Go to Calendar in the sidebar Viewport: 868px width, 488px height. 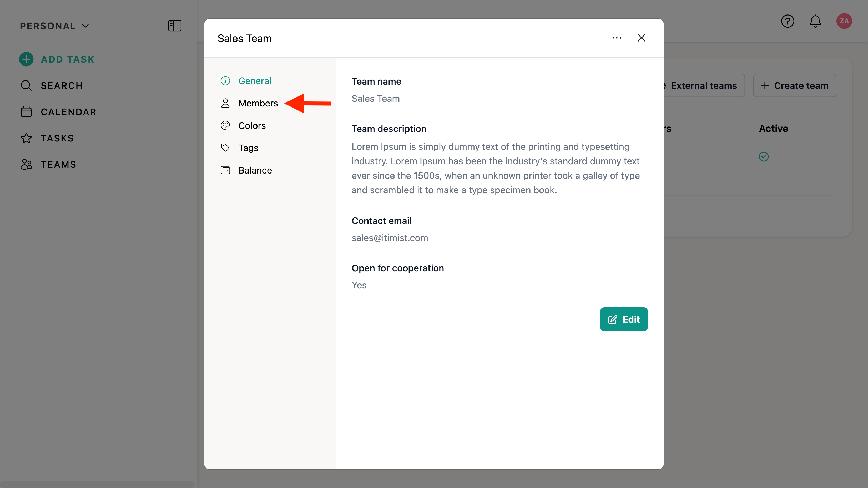click(68, 112)
